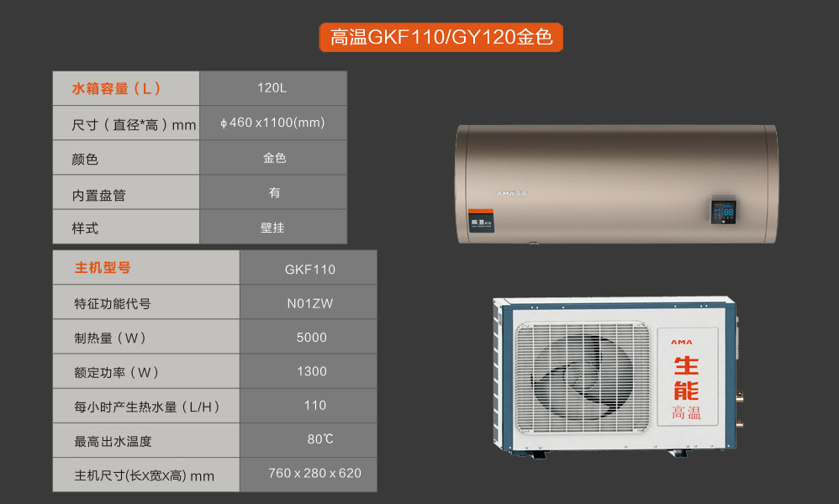839x504 pixels.
Task: Click the 760 x 280 x 620 host size value
Action: tap(314, 473)
